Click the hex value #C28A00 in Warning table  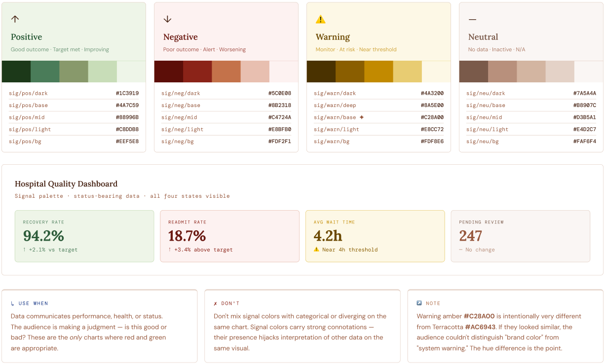[x=432, y=117]
